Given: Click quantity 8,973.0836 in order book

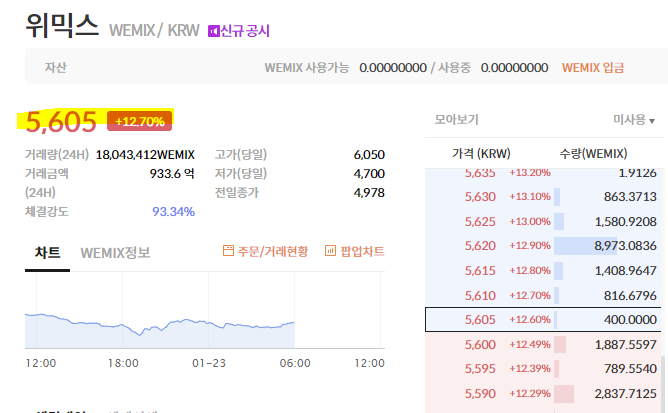Looking at the screenshot, I should tap(625, 245).
